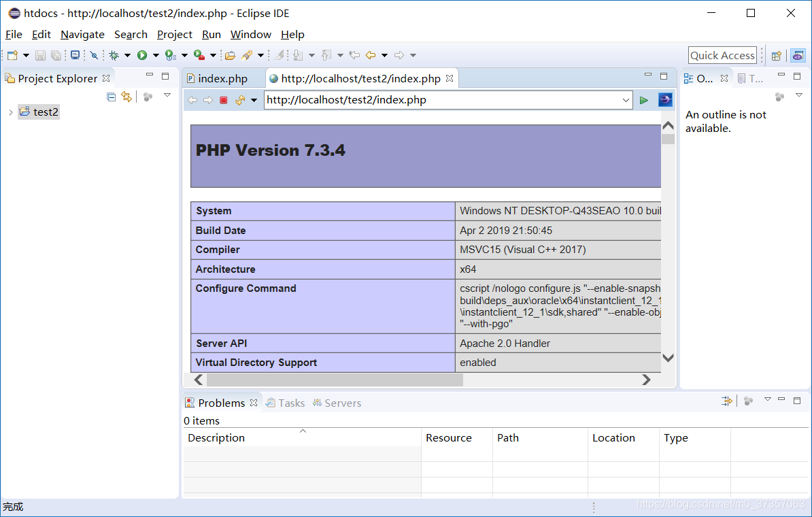Click the browser Stop button

[x=224, y=100]
